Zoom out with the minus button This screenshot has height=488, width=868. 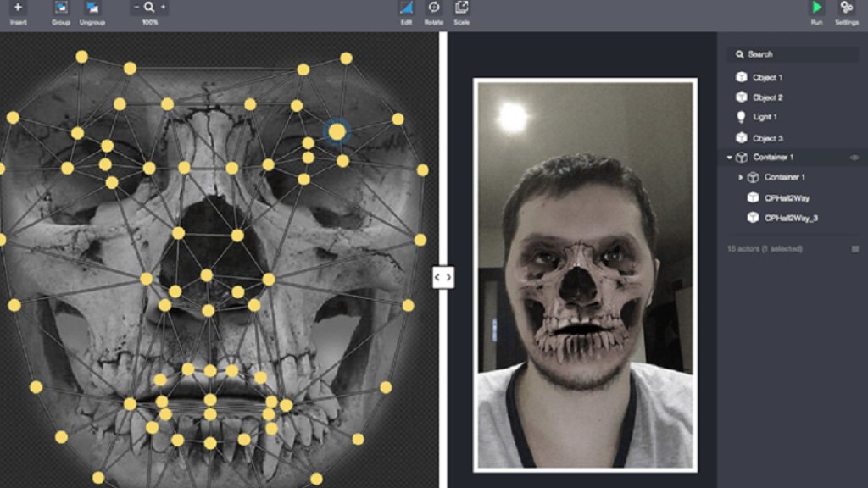pos(136,7)
